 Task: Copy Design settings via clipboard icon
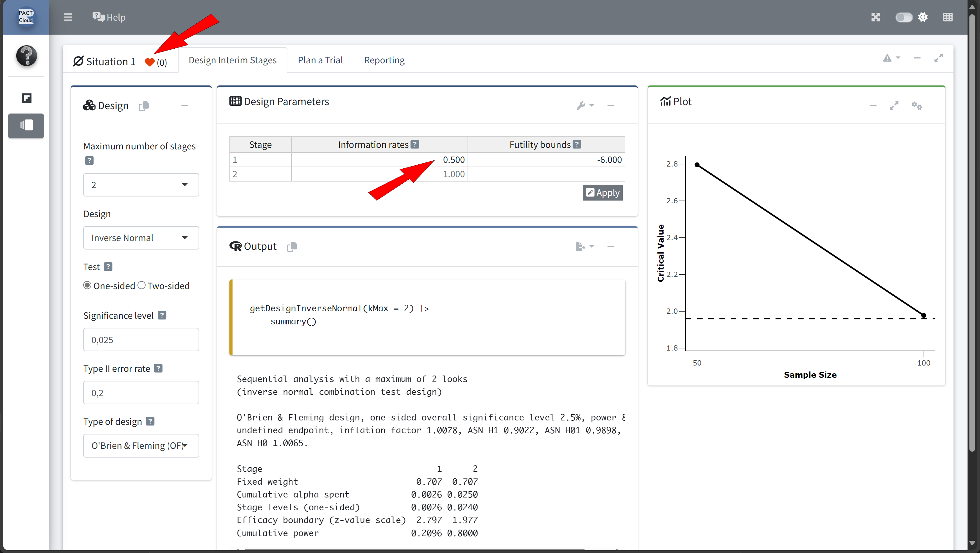pyautogui.click(x=144, y=106)
